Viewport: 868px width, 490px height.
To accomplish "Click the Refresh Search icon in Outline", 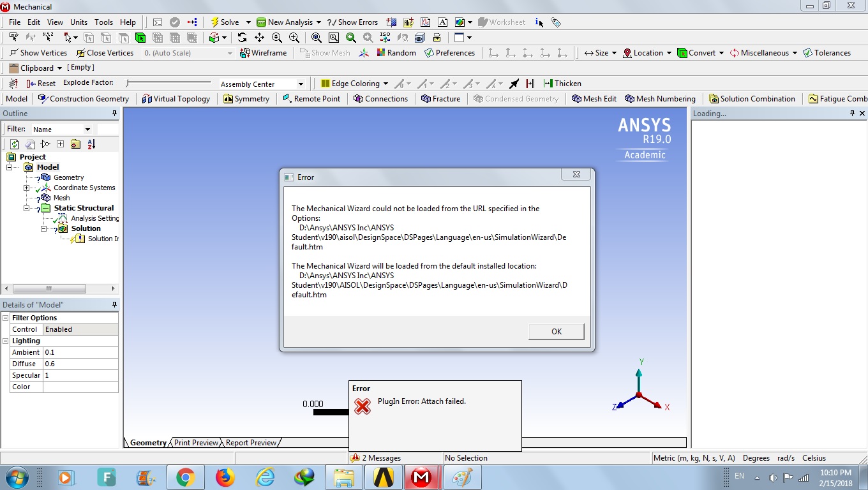I will coord(14,144).
